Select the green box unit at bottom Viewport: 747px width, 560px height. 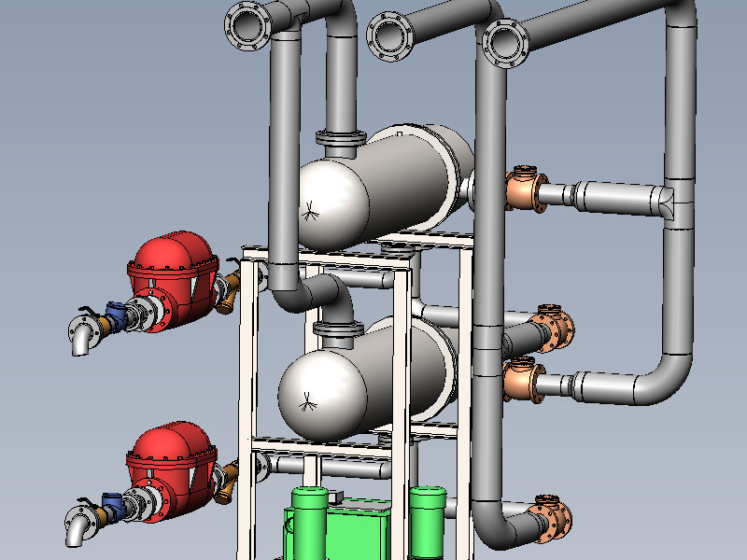click(358, 529)
